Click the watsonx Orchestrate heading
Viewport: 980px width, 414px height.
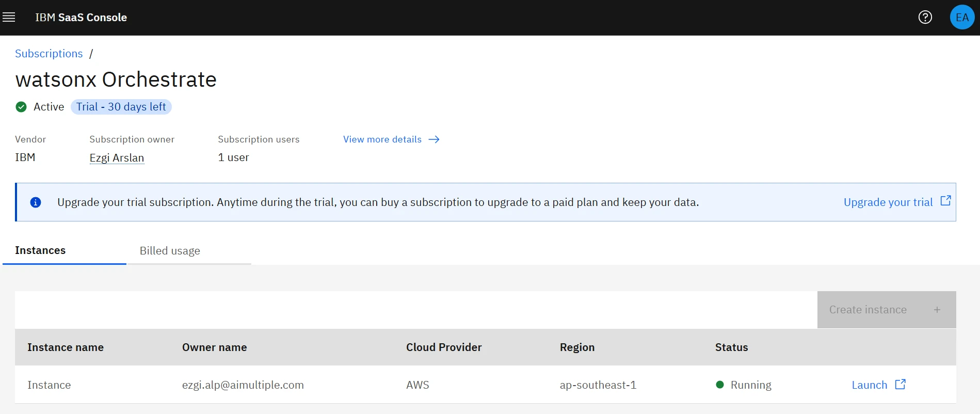coord(116,79)
